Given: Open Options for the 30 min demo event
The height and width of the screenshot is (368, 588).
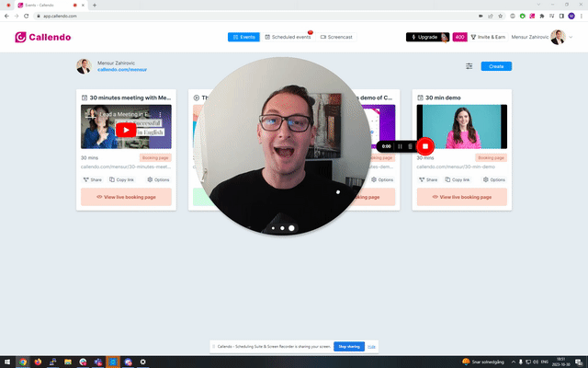Looking at the screenshot, I should click(494, 179).
